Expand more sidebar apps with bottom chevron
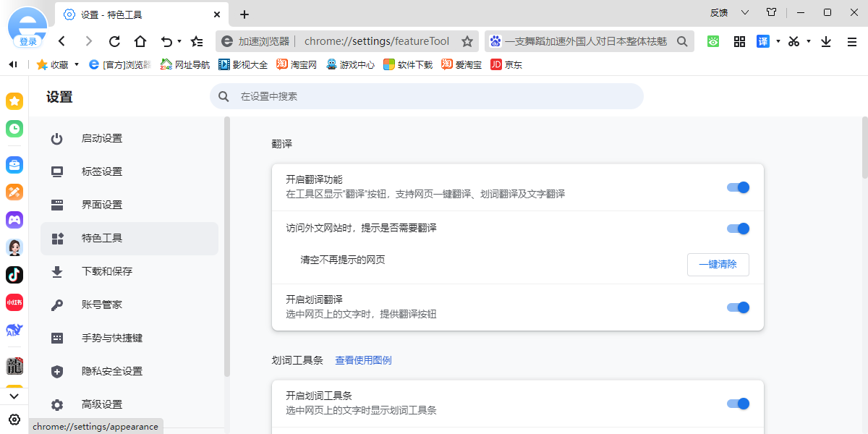Screen dimensions: 868x434 14,396
